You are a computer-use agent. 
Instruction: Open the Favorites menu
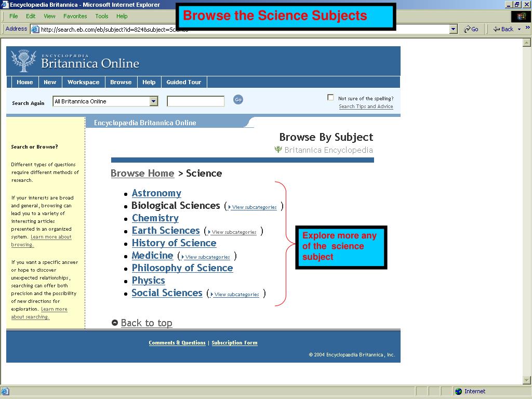[75, 16]
